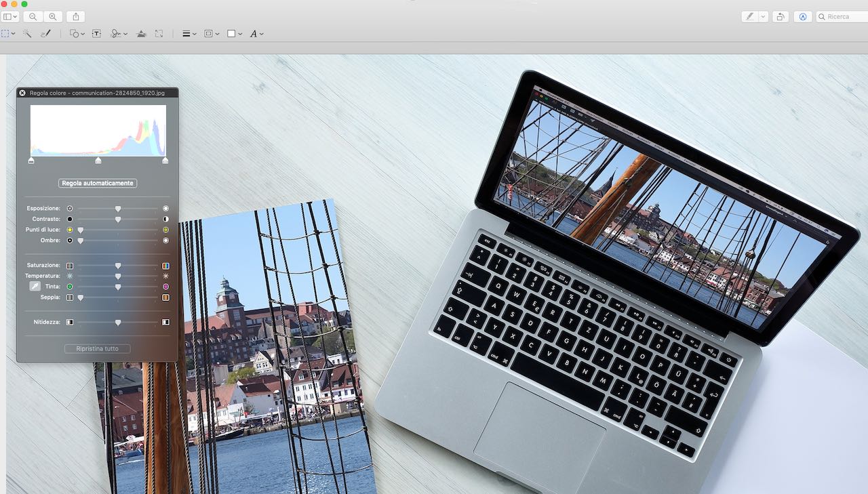
Task: Click the 'Regola automaticamente' button
Action: pyautogui.click(x=98, y=183)
